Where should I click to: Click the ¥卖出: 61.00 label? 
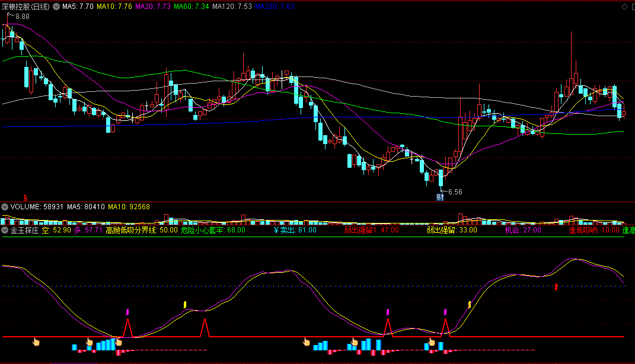point(295,230)
